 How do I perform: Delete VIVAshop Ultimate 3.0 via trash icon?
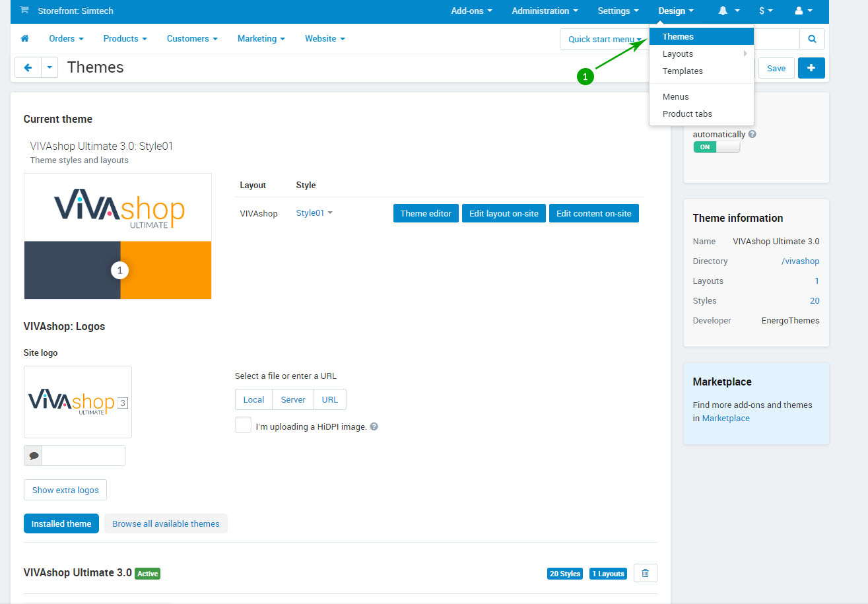(x=645, y=574)
